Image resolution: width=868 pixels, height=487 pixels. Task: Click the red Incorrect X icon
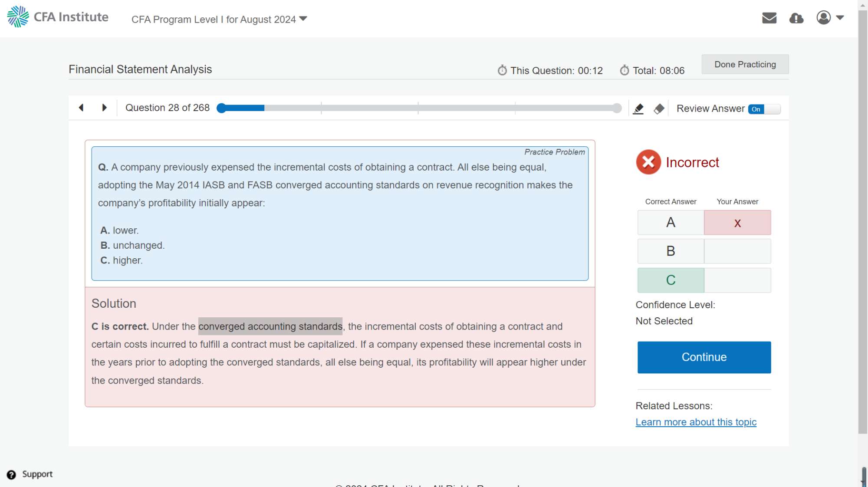648,162
